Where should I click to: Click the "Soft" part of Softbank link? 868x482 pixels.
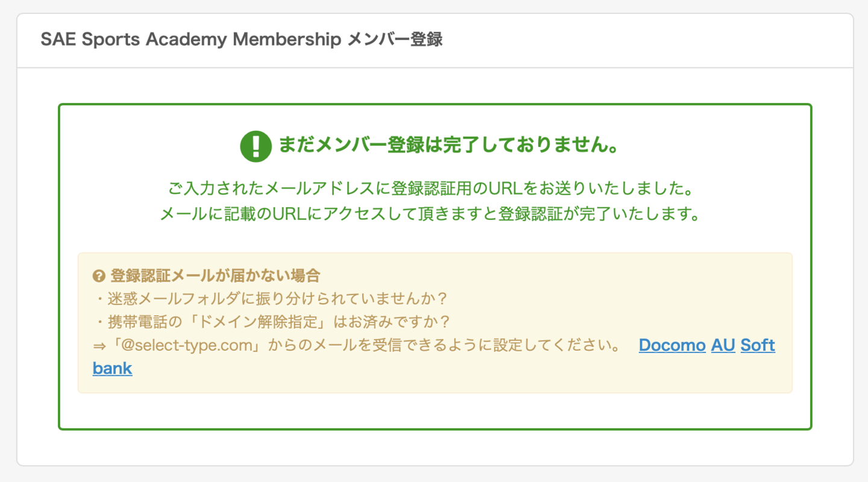pos(758,345)
